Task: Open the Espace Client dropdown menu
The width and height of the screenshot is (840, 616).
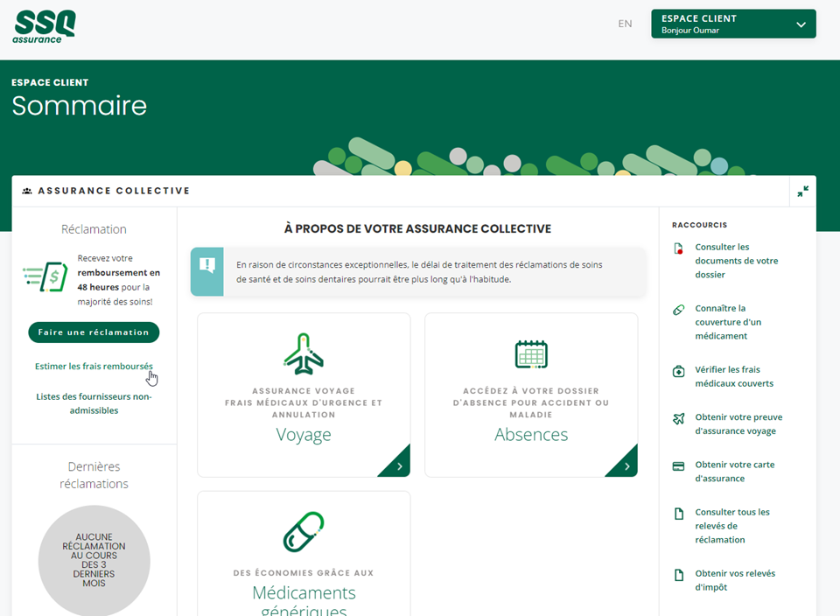Action: point(733,24)
